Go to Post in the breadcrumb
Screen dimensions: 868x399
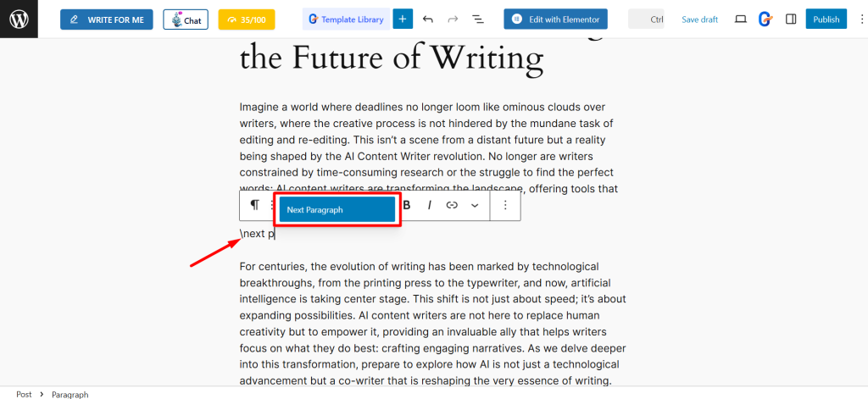tap(24, 394)
